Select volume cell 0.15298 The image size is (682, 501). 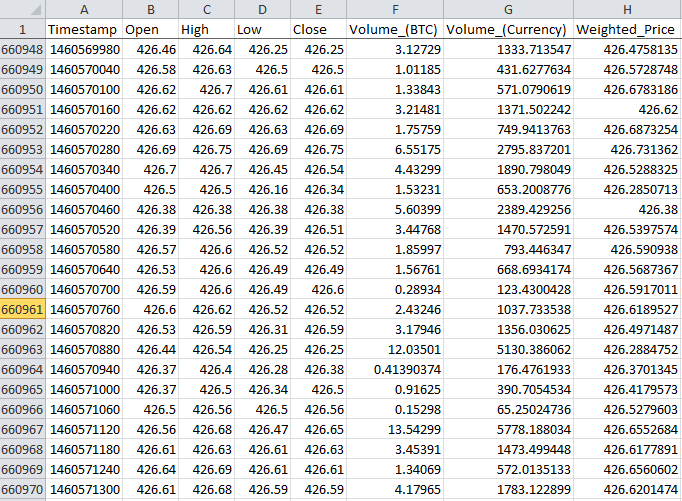395,410
